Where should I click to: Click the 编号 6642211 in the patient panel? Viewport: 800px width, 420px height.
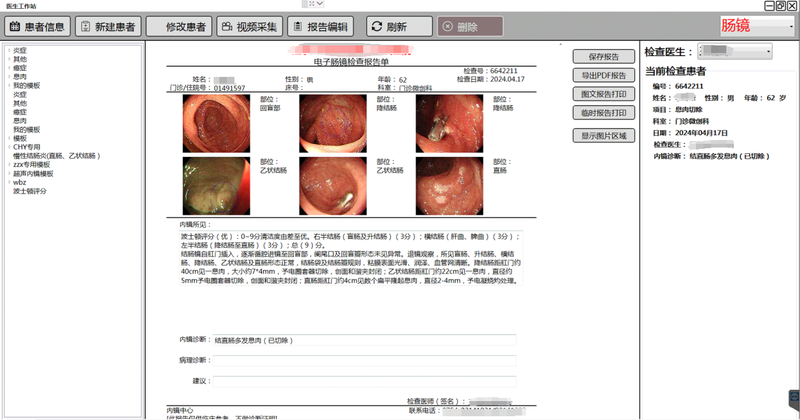pyautogui.click(x=678, y=86)
